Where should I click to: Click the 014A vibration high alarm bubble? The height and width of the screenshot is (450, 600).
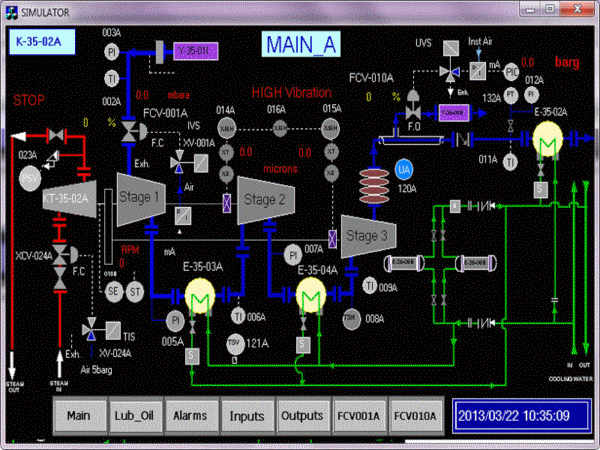coord(227,129)
